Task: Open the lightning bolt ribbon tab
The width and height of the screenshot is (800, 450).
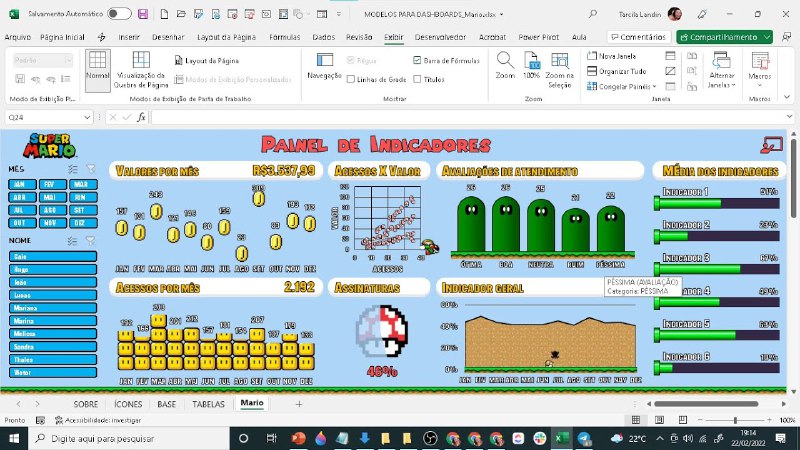Action: pyautogui.click(x=102, y=37)
